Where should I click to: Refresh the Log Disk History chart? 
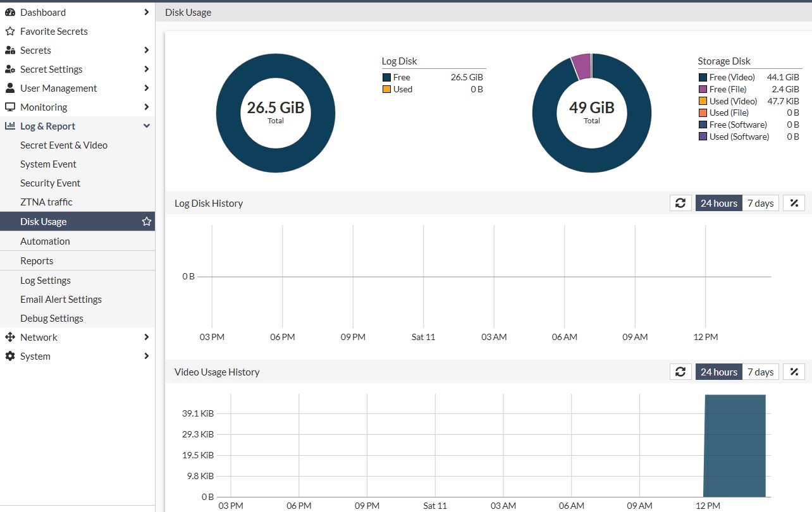[x=680, y=203]
